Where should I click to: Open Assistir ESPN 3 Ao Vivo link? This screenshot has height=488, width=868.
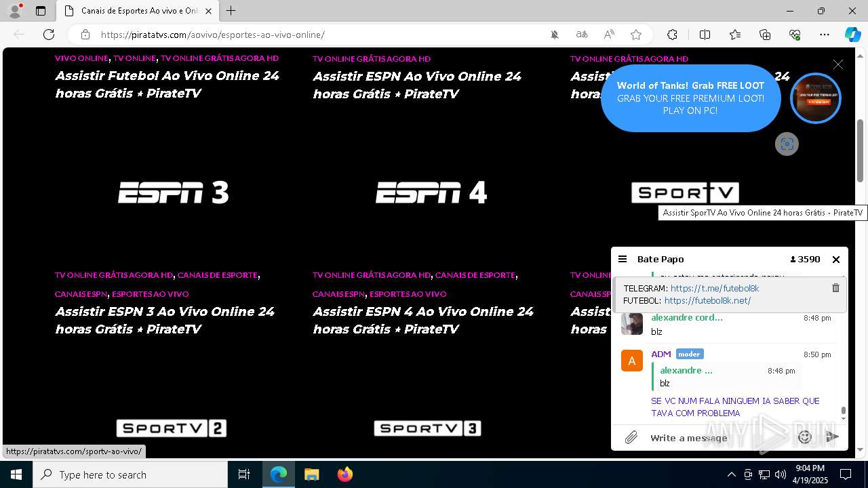coord(165,320)
